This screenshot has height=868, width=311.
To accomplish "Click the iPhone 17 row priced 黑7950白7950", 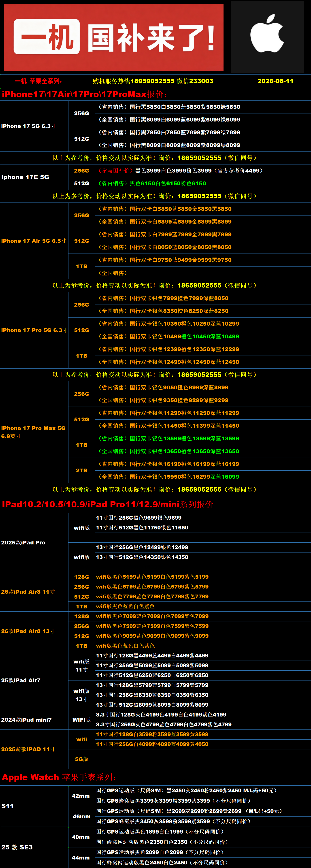I will 203,132.
